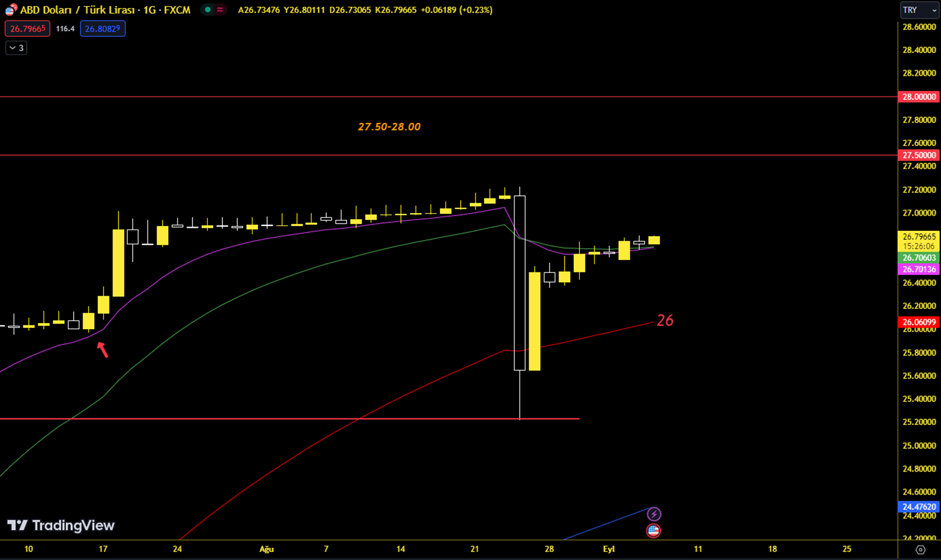The height and width of the screenshot is (560, 941).
Task: Open the TRY currency dropdown
Action: click(x=918, y=10)
